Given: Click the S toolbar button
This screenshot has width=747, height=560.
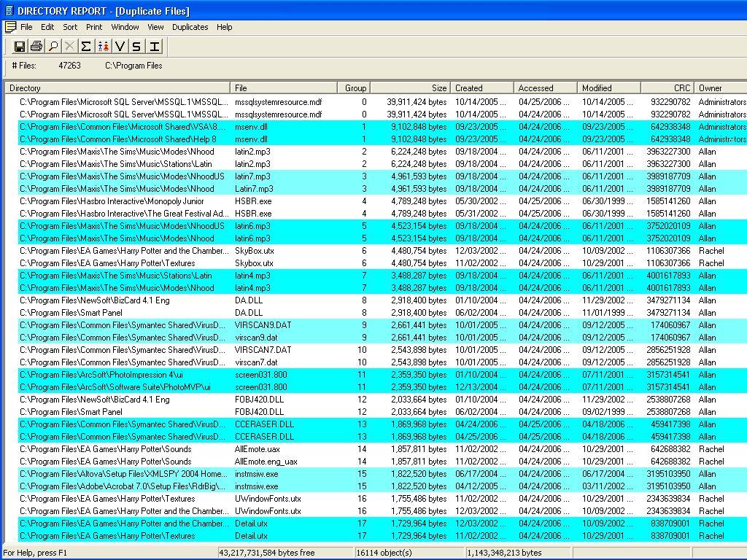Looking at the screenshot, I should (x=136, y=46).
